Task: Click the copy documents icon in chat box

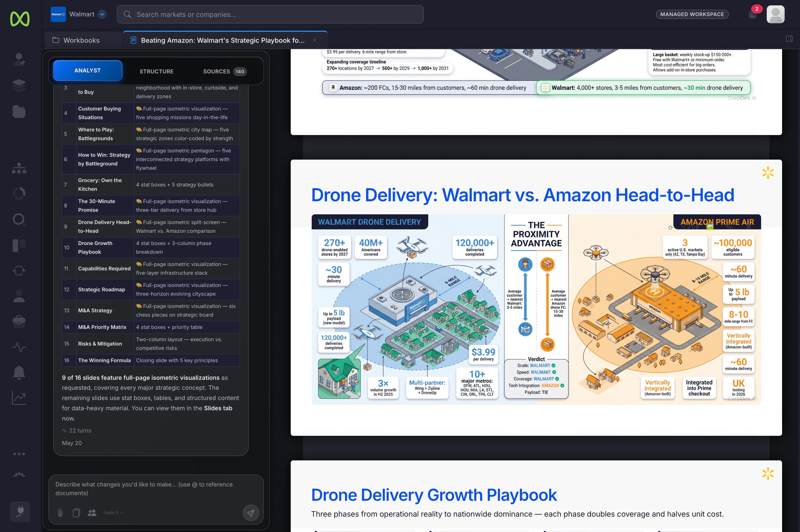Action: [x=76, y=513]
